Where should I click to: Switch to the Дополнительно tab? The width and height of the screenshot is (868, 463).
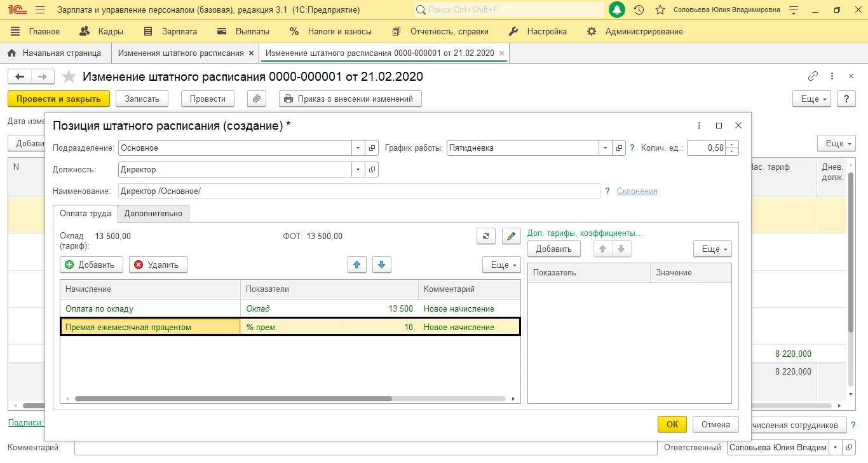(x=153, y=214)
